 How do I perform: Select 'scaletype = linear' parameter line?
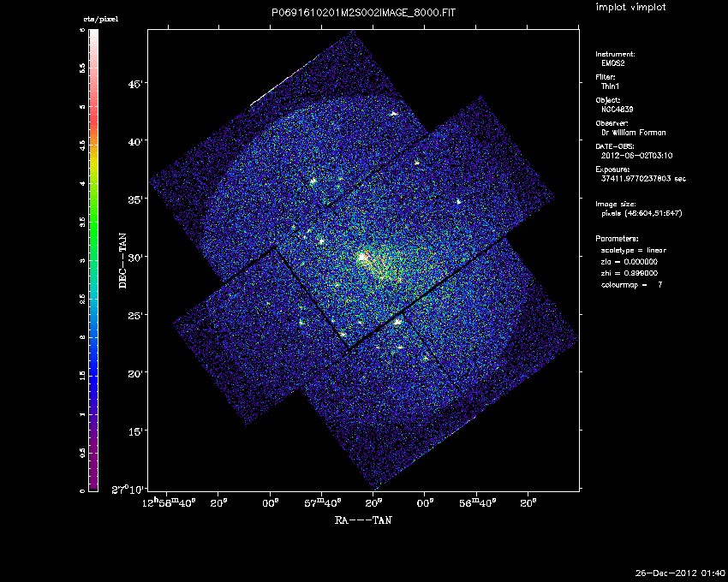(x=633, y=250)
